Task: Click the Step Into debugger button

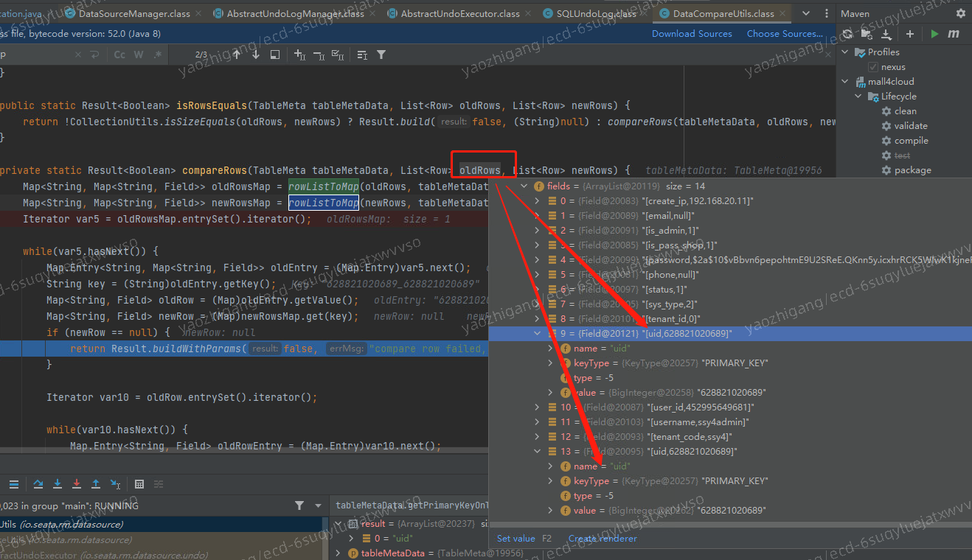Action: tap(58, 484)
